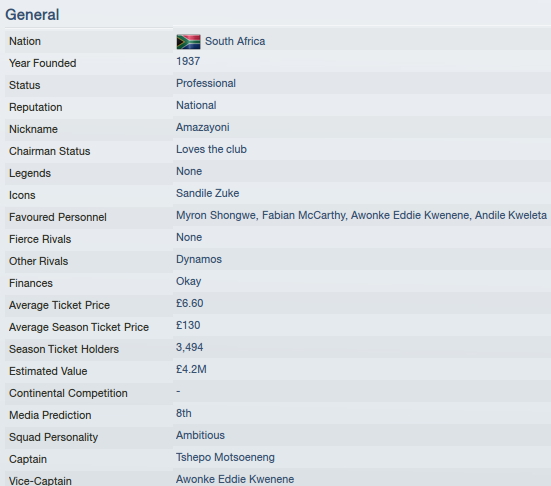Open the South Africa nation link
The width and height of the screenshot is (551, 486).
pos(235,41)
